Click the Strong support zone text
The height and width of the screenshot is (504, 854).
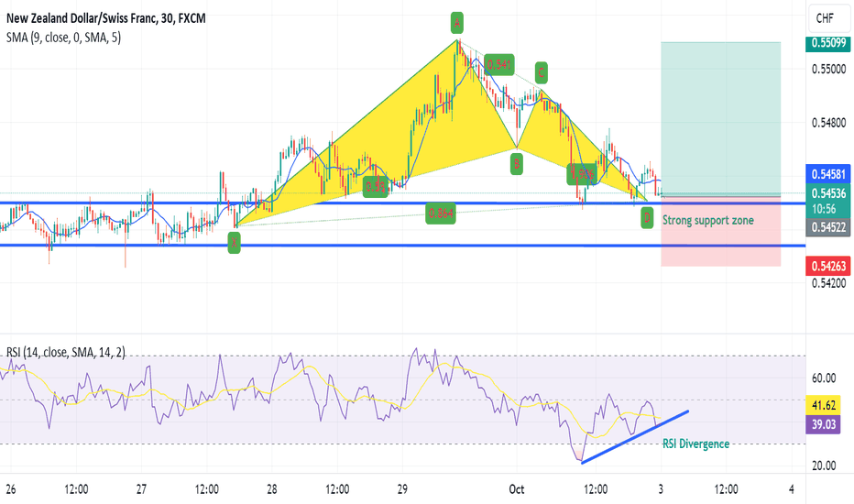pyautogui.click(x=708, y=220)
